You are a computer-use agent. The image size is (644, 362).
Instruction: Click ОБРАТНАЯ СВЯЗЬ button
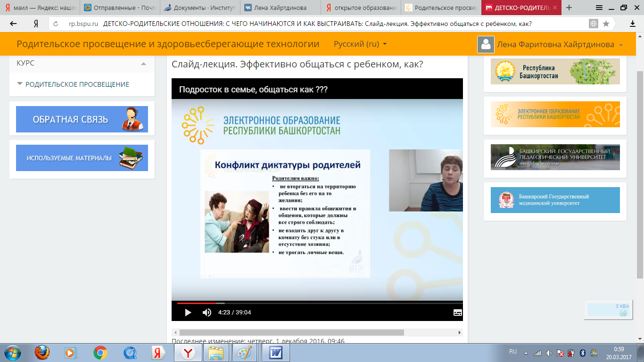click(x=82, y=119)
